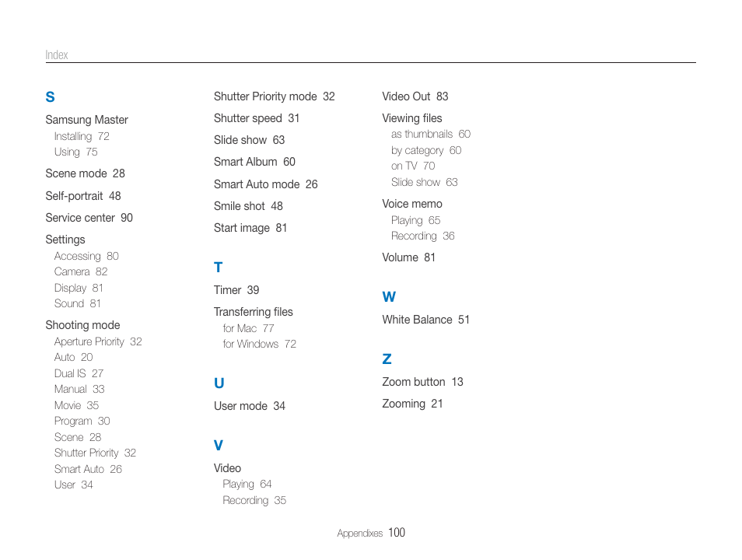The image size is (742, 560).
Task: Select the Self-portrait 48 entry
Action: click(83, 196)
